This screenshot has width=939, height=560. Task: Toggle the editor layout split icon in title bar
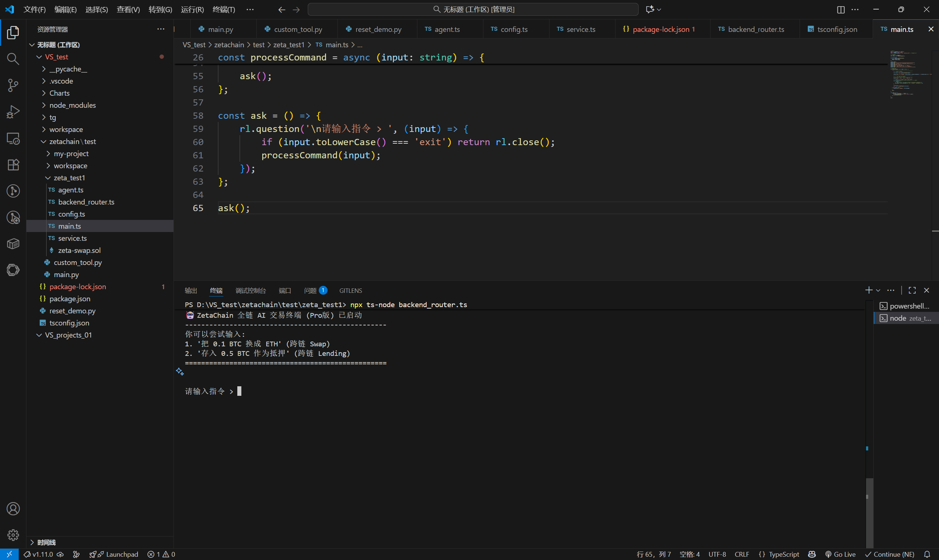840,10
